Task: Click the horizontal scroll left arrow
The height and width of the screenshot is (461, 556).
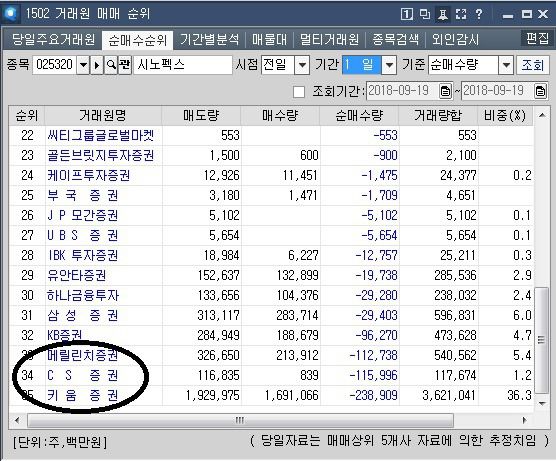Action: pos(17,421)
